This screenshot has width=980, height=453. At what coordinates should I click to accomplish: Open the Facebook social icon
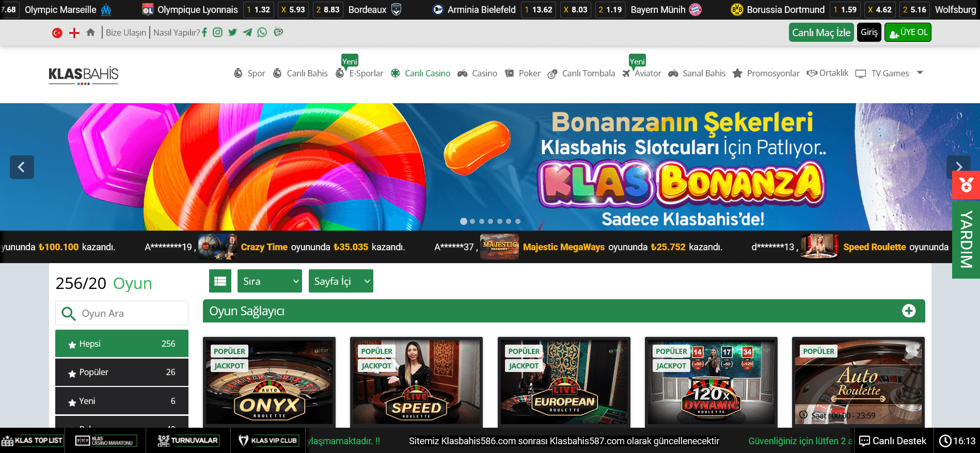pos(204,33)
